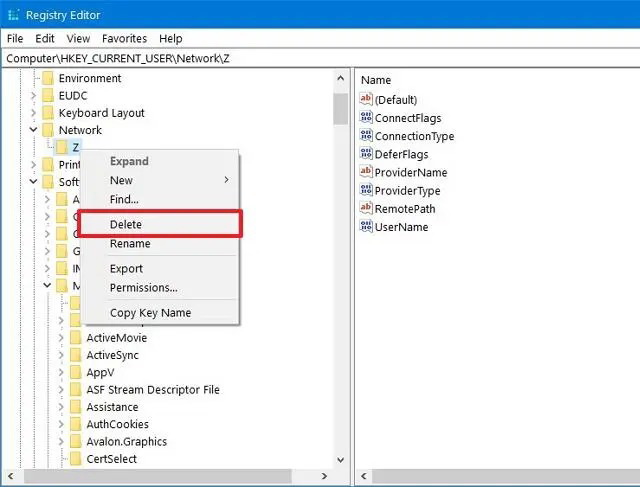Click the EUDC folder icon
Viewport: 640px width, 487px height.
(48, 96)
